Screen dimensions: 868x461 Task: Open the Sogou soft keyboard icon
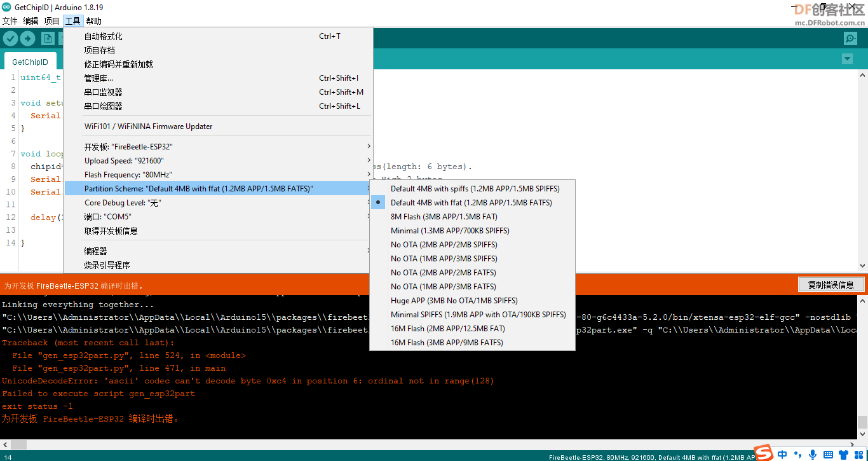829,455
